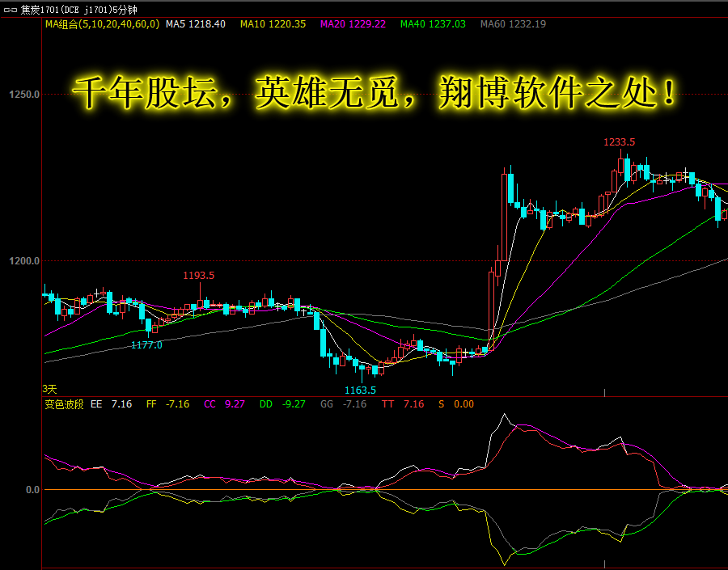The height and width of the screenshot is (570, 728).
Task: Click the green MA40 1237.03 label
Action: click(433, 24)
